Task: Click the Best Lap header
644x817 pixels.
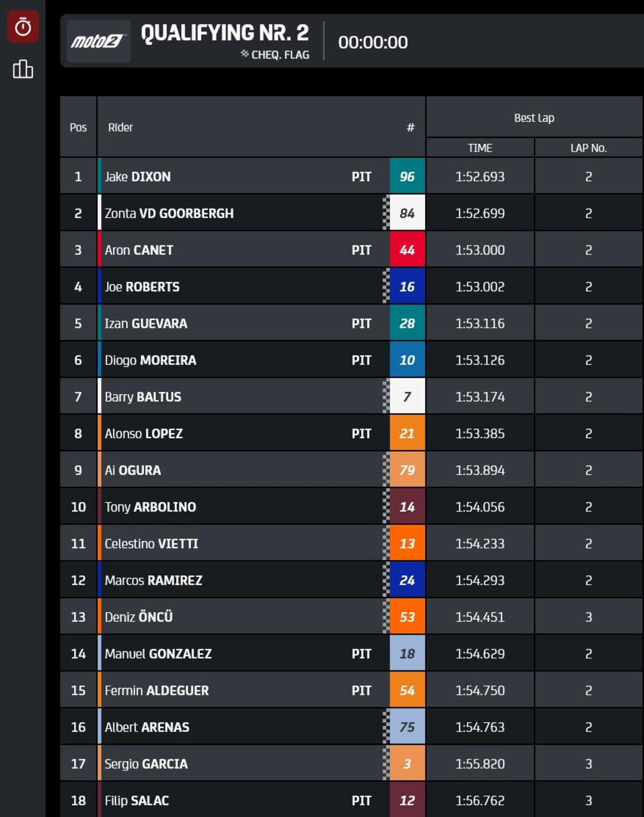Action: click(534, 118)
